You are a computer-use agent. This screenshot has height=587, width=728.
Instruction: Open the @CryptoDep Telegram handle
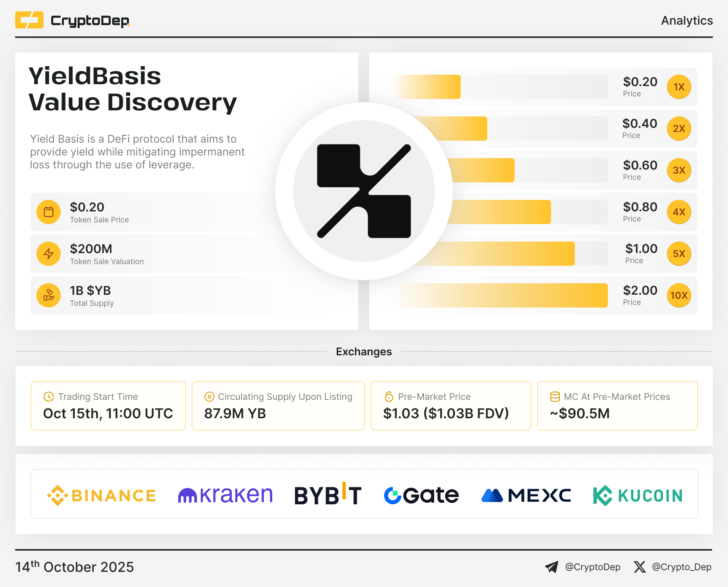(593, 567)
